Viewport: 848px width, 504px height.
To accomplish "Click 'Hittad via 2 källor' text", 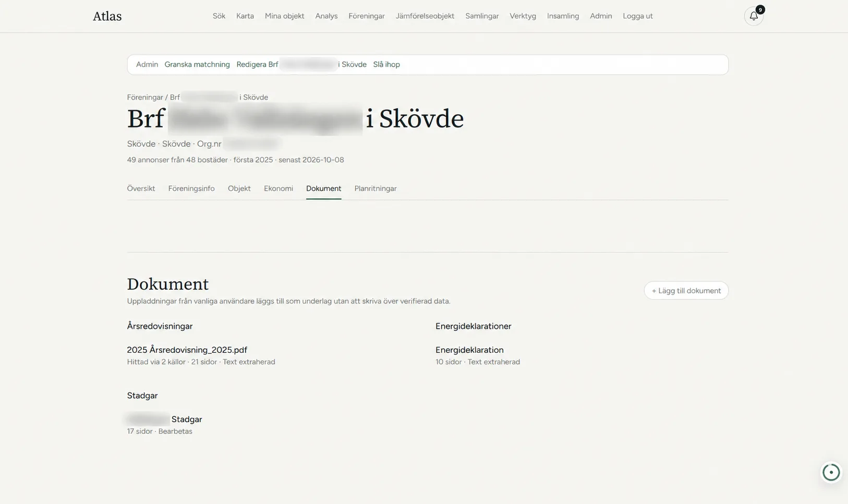I will [156, 362].
